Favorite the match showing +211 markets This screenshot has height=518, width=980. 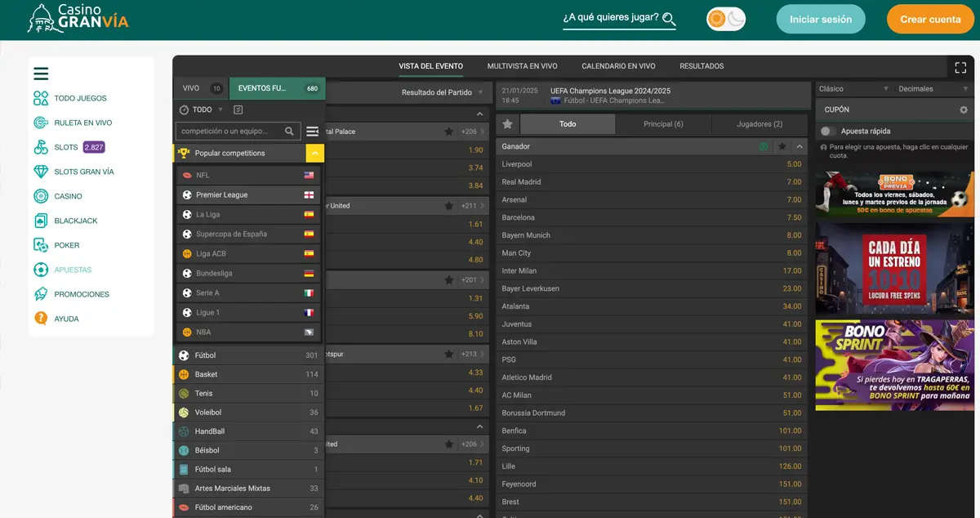click(x=448, y=206)
